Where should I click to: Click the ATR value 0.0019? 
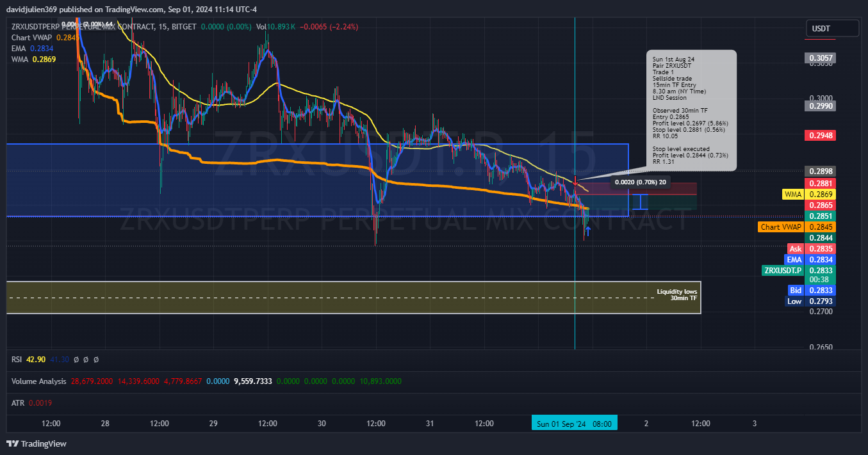coord(40,403)
